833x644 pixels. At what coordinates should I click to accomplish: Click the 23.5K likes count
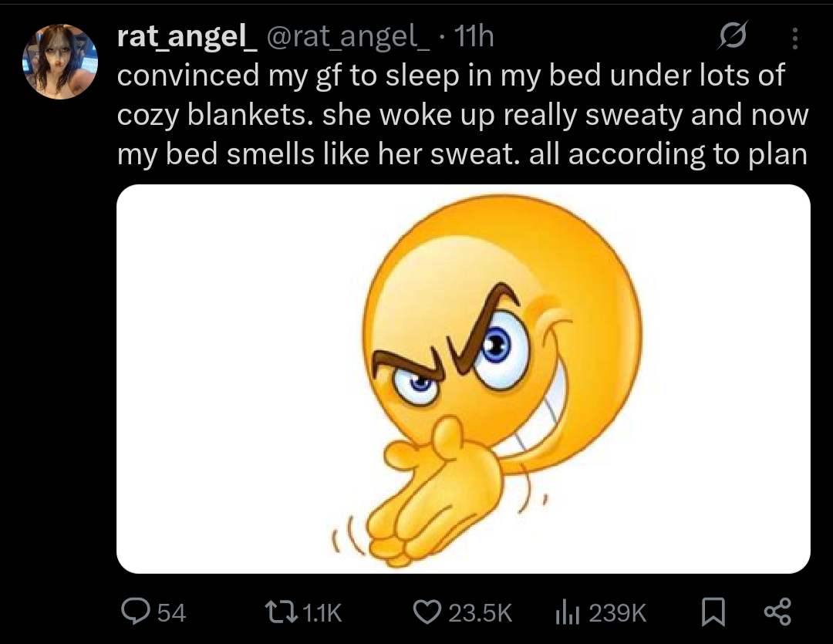coord(480,613)
